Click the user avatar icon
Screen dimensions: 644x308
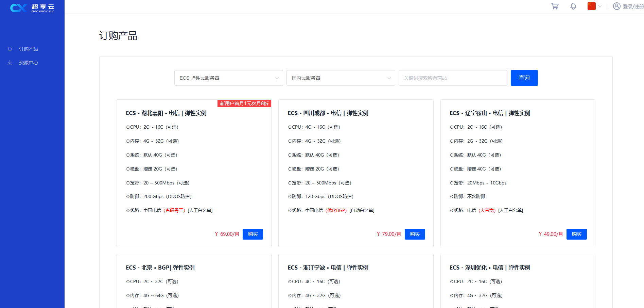pyautogui.click(x=616, y=6)
